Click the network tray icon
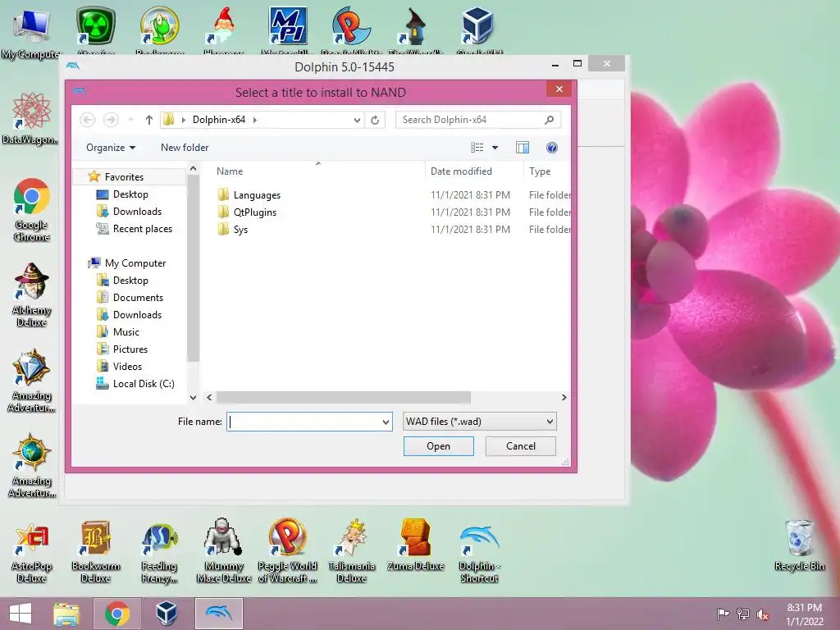840x630 pixels. coord(743,614)
